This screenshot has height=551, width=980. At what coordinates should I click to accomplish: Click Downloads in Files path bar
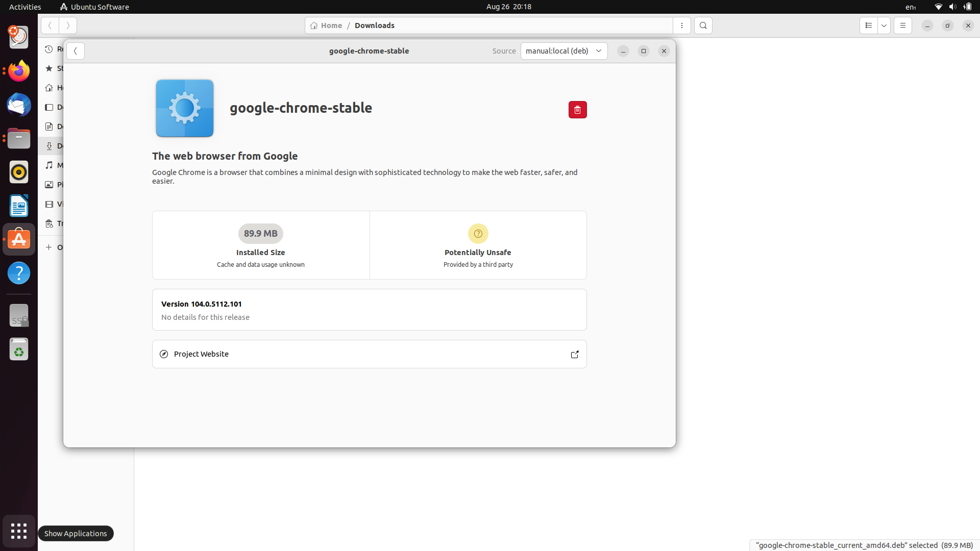pos(374,26)
